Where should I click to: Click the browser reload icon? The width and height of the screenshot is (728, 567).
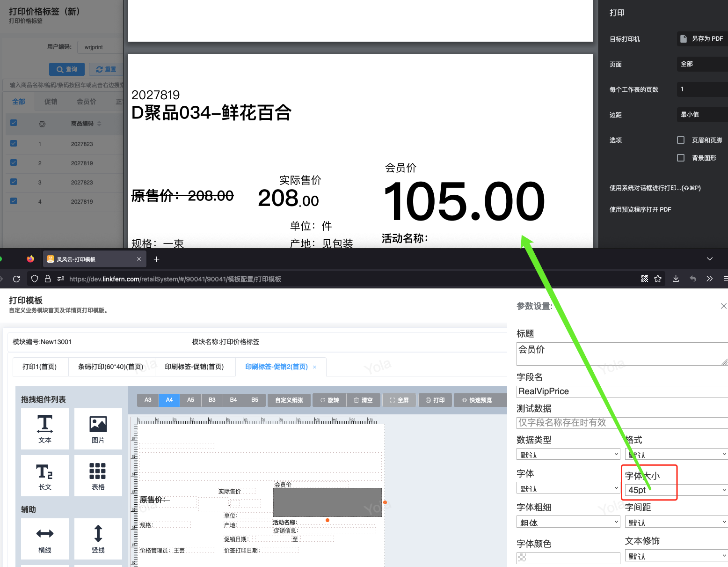click(x=16, y=279)
